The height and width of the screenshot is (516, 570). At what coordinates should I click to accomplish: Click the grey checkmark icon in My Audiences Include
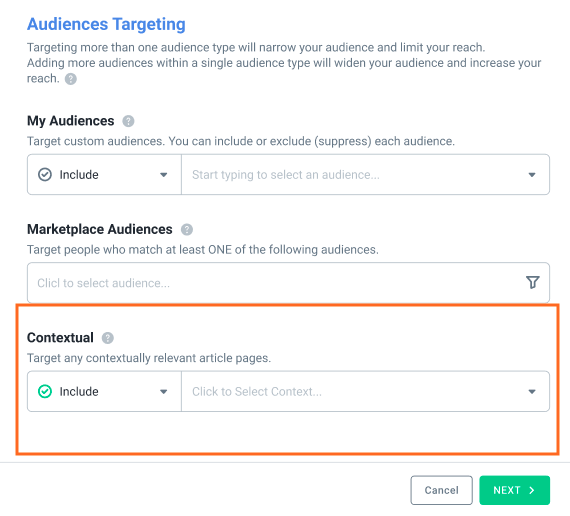coord(45,175)
